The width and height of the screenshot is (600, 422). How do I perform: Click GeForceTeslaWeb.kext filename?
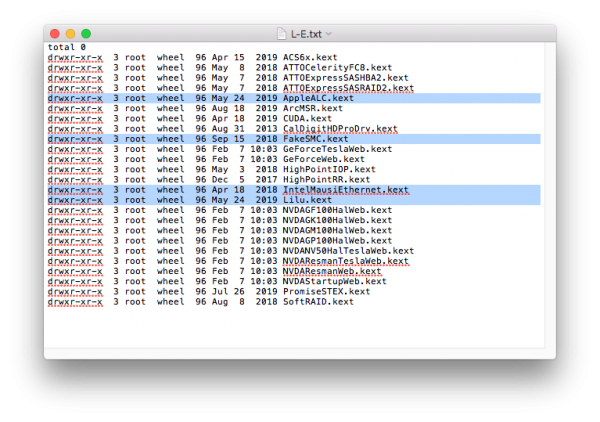338,149
